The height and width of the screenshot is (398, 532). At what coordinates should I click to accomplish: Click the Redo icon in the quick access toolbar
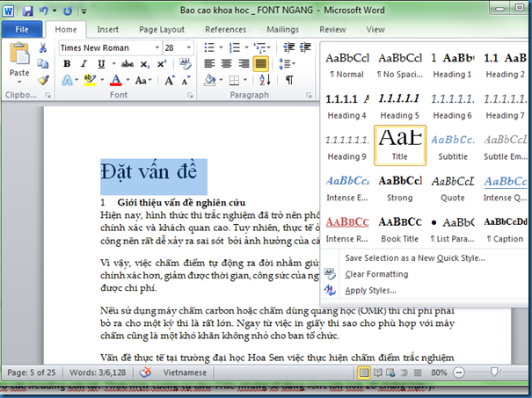click(68, 11)
